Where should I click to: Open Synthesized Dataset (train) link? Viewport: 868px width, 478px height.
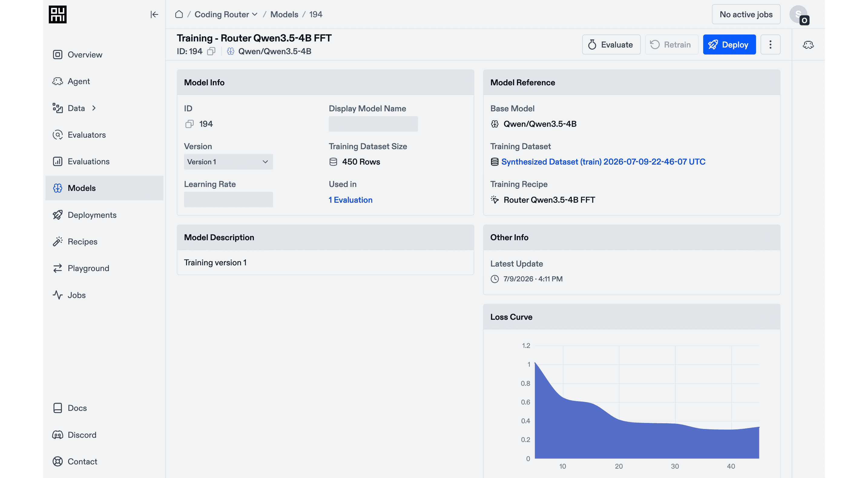point(603,162)
